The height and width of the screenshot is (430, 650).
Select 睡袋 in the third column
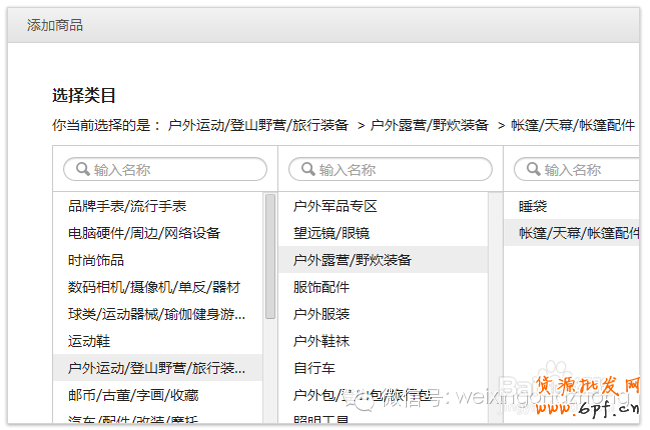tap(532, 206)
